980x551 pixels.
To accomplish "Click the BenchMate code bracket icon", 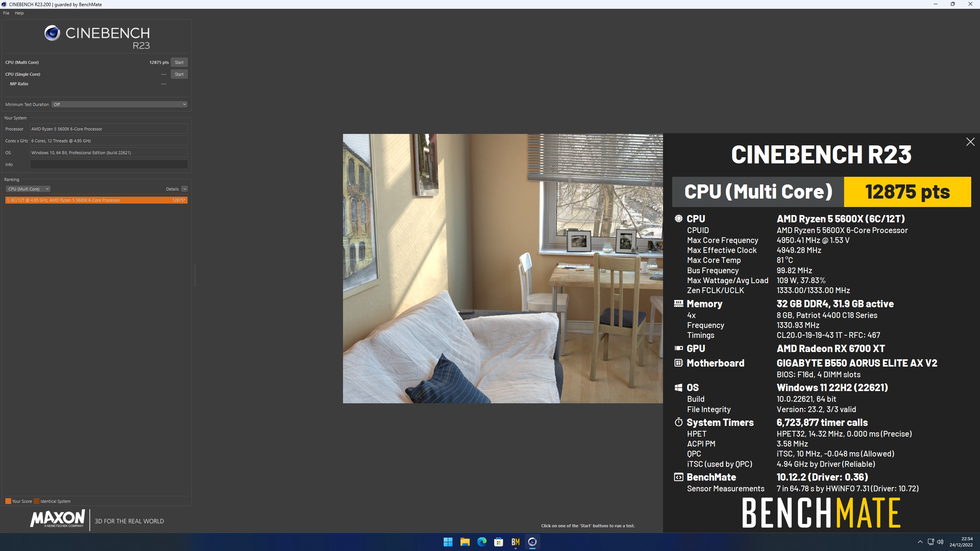I will tap(678, 477).
